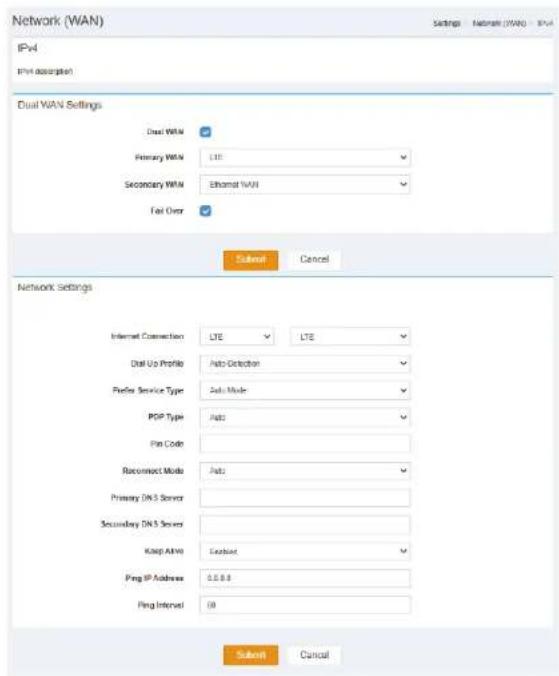Expand the Dial Up Profile dropdown

(305, 363)
